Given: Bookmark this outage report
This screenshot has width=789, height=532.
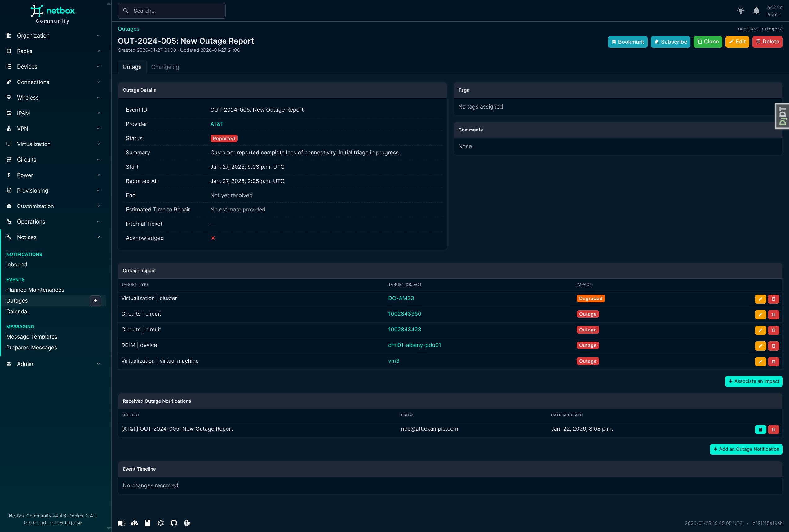Looking at the screenshot, I should click(x=627, y=42).
